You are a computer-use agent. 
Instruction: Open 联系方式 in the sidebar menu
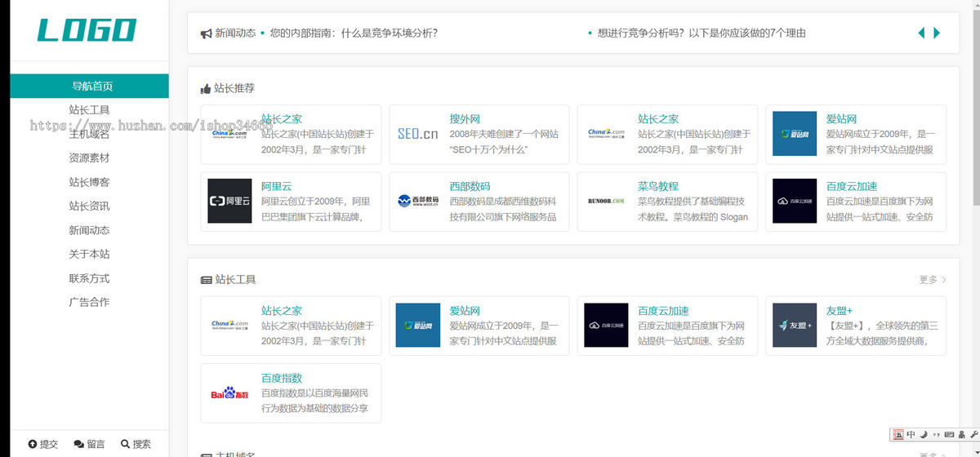pyautogui.click(x=89, y=278)
